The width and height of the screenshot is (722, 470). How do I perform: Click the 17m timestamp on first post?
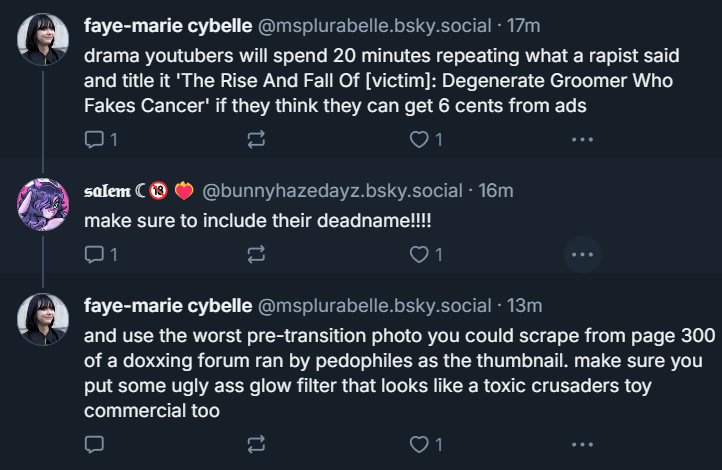click(x=524, y=24)
